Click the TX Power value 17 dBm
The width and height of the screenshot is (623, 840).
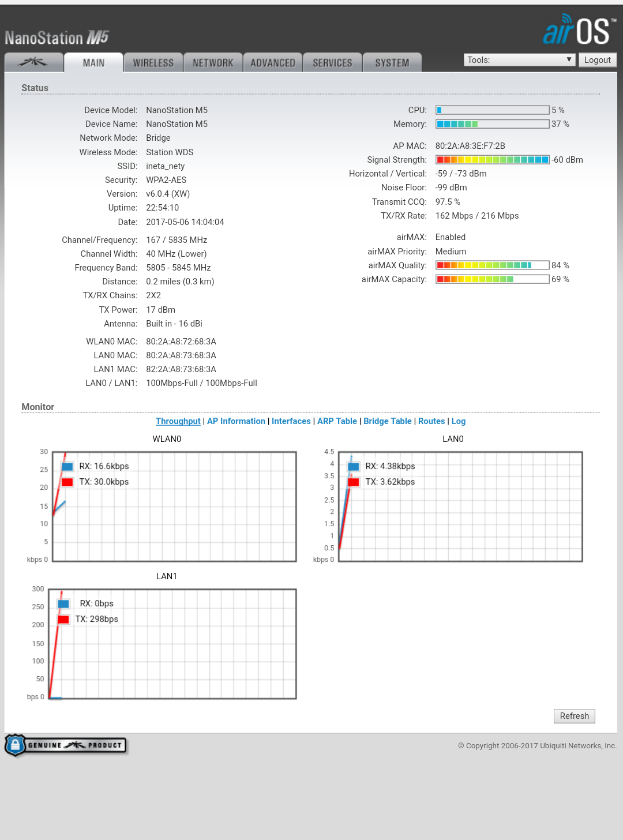pos(161,310)
